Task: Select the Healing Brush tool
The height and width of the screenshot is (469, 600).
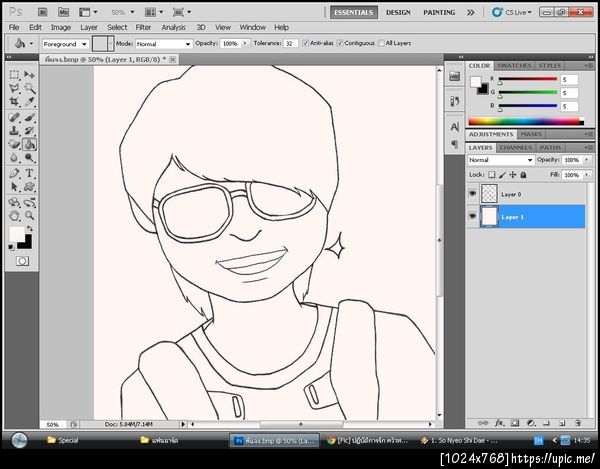Action: [14, 117]
